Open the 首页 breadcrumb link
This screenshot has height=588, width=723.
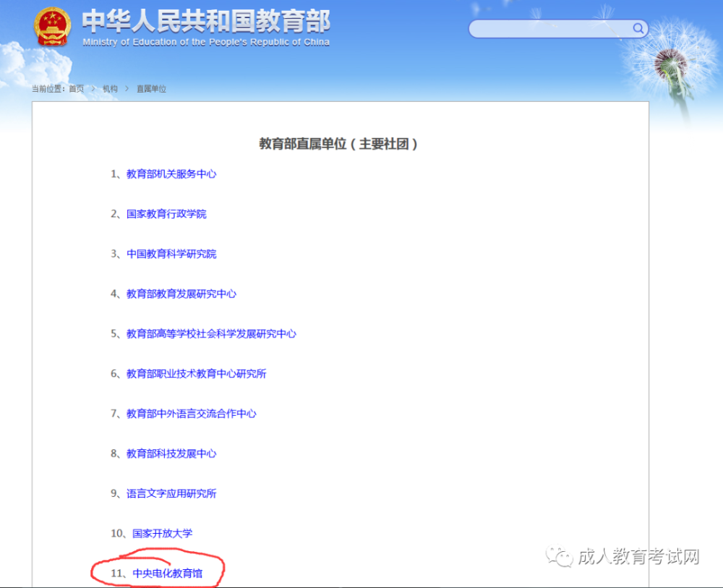pos(75,89)
